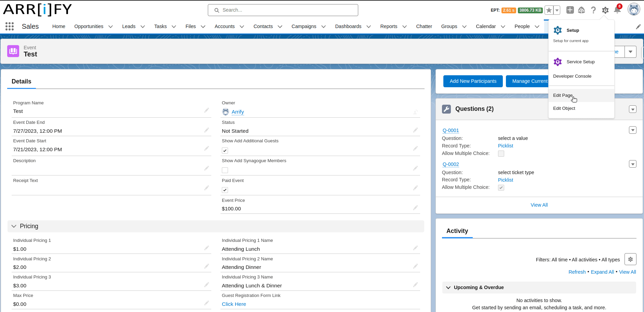Click the global quick-create plus icon

[x=570, y=10]
